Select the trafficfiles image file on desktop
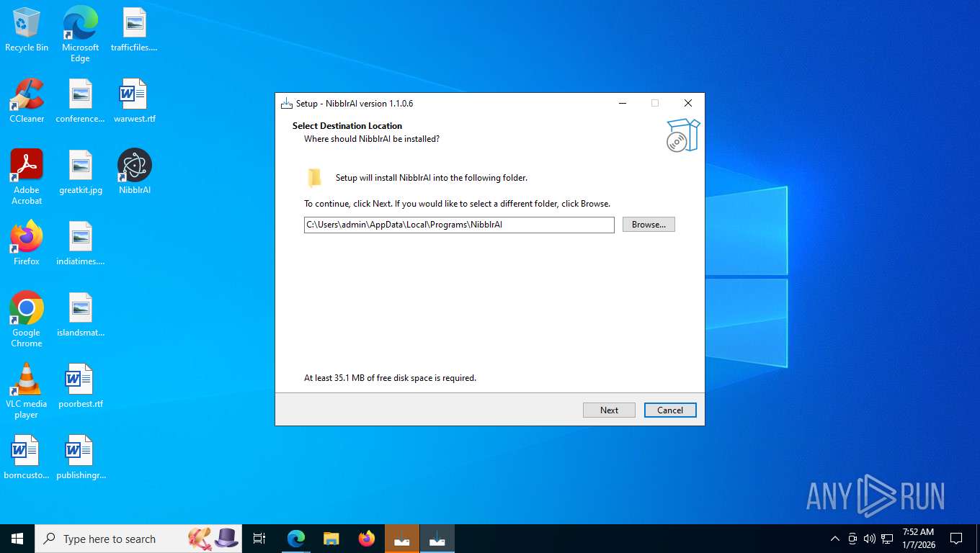 [134, 30]
